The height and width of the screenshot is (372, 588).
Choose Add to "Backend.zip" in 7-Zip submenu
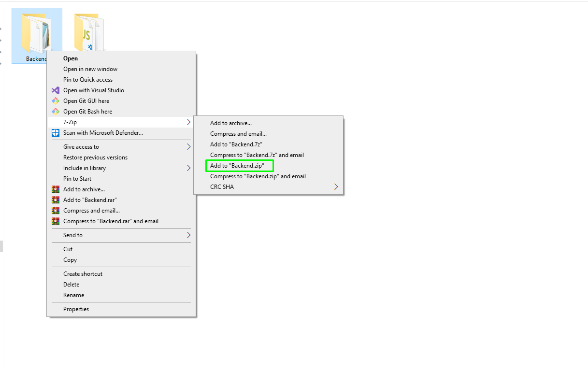tap(237, 166)
